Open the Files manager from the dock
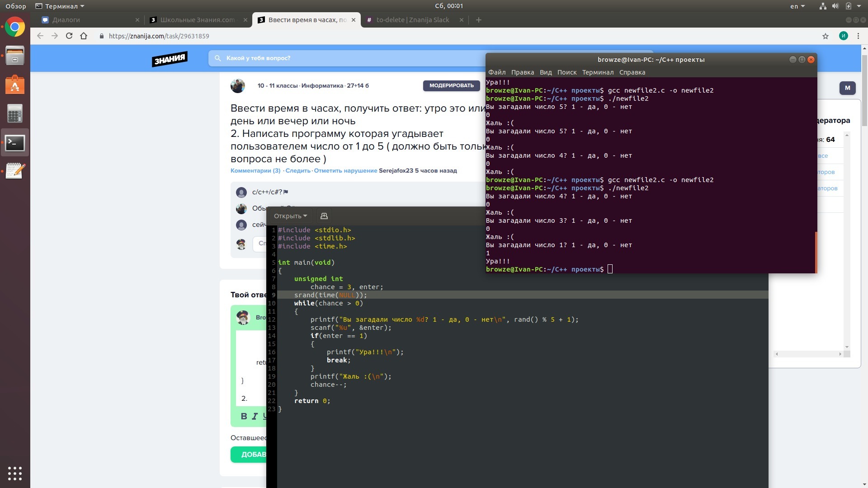The width and height of the screenshot is (868, 488). (15, 56)
